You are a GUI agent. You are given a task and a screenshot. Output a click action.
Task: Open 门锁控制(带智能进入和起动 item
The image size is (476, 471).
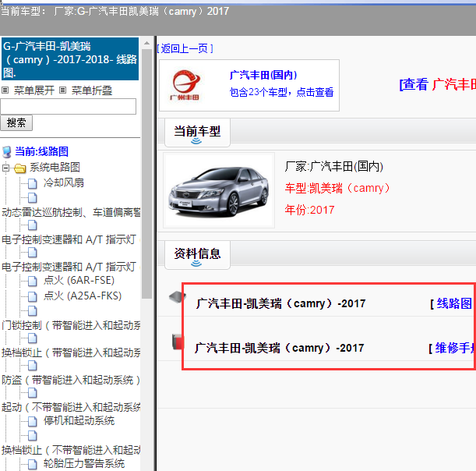pyautogui.click(x=71, y=325)
